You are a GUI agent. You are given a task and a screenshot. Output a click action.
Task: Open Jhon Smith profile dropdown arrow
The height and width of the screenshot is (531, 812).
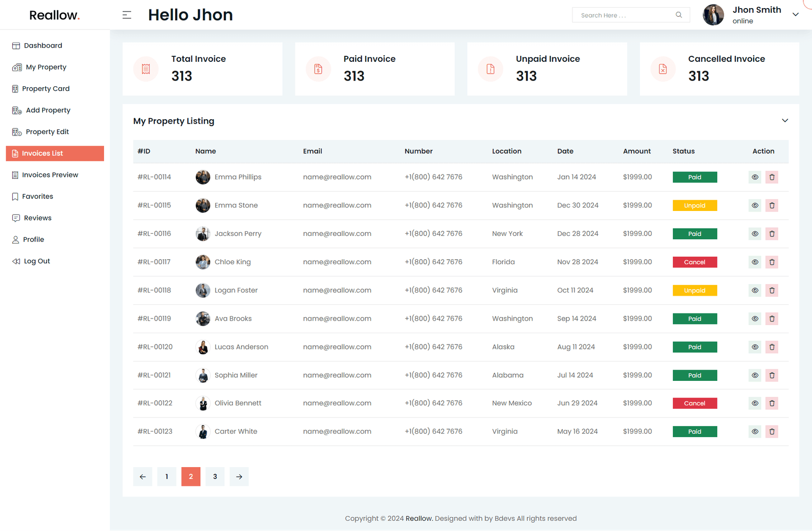795,15
